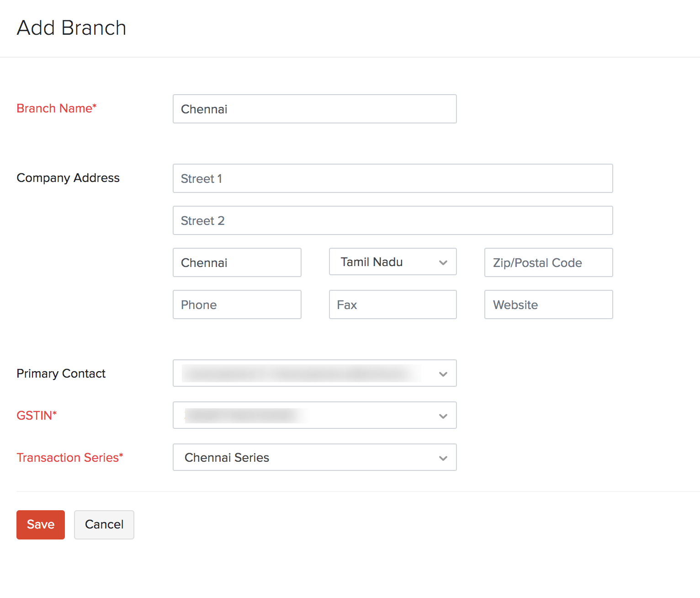700x598 pixels.
Task: Cancel adding the branch
Action: coord(104,524)
